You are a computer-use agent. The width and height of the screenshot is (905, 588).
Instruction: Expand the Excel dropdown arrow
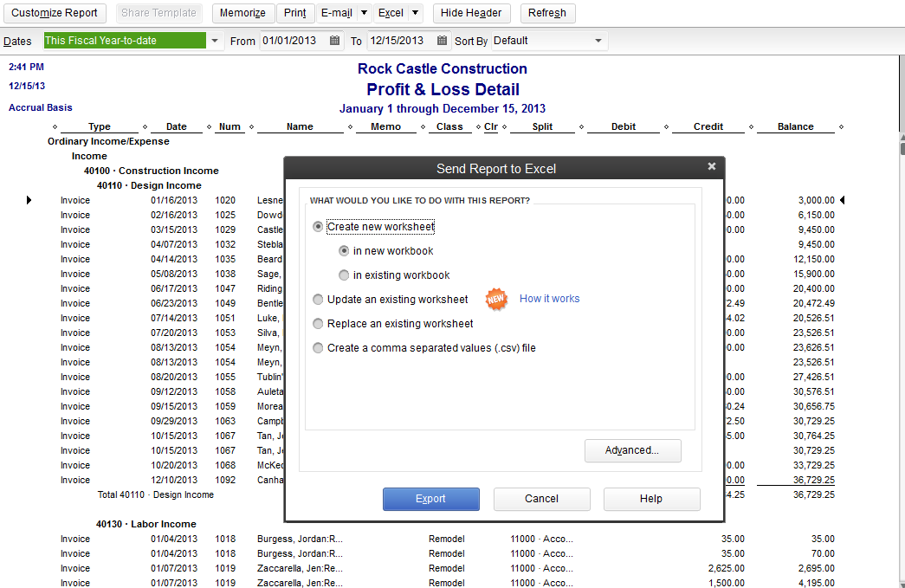415,13
